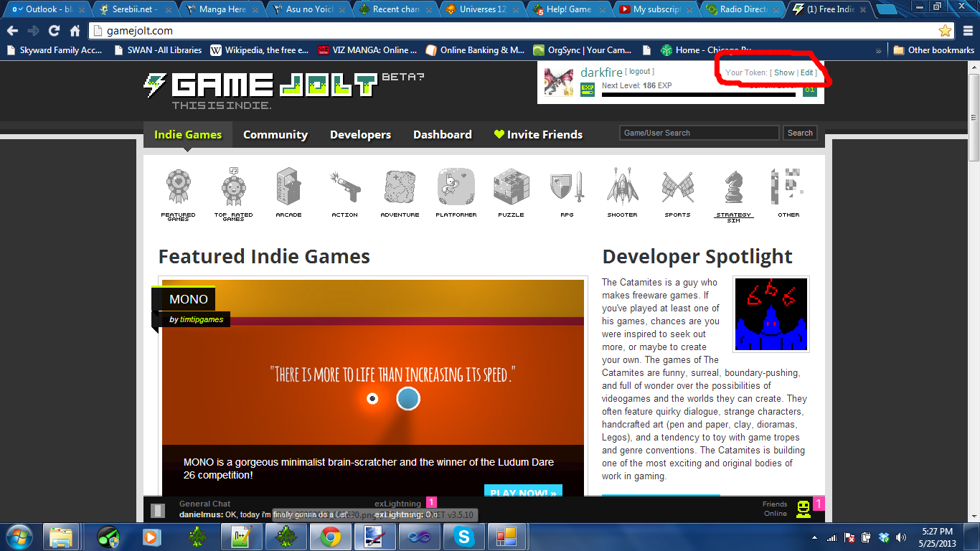Open Windows Media Player from the taskbar
The width and height of the screenshot is (980, 551).
(150, 536)
